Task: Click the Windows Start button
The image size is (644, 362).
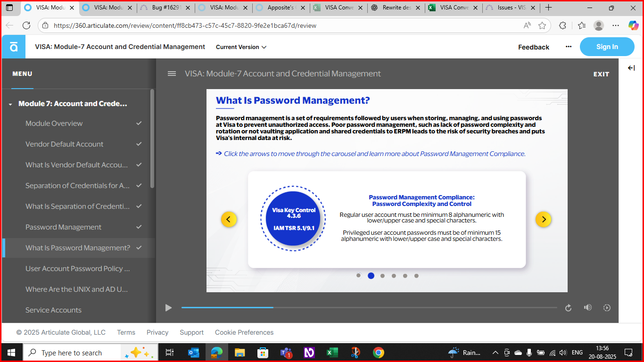Action: tap(11, 353)
